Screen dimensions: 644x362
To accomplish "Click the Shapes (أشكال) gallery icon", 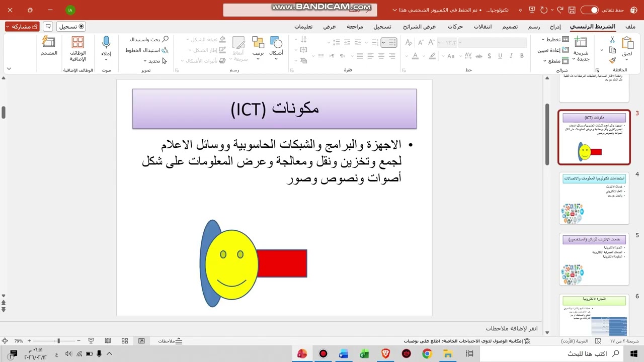I will click(276, 42).
